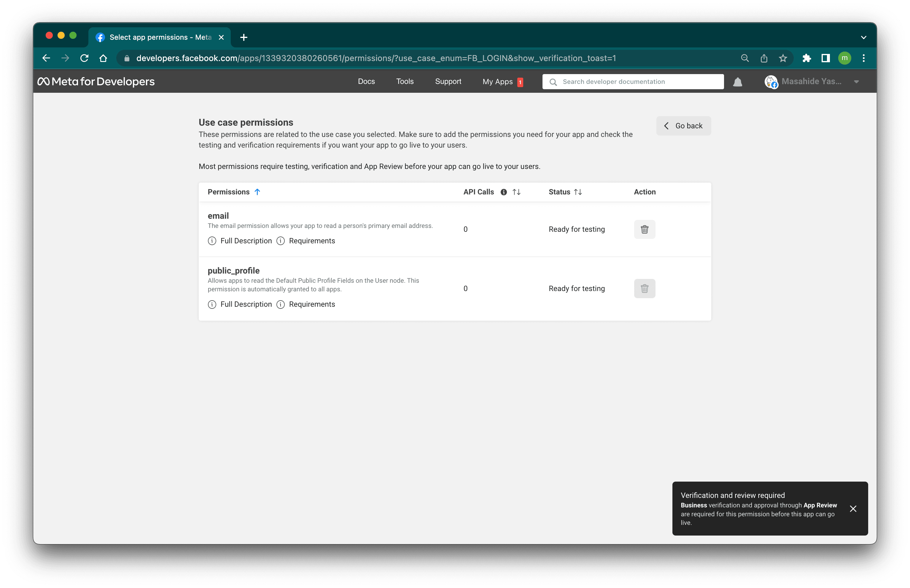This screenshot has height=588, width=910.
Task: Click the public_profile permission name
Action: coord(233,270)
